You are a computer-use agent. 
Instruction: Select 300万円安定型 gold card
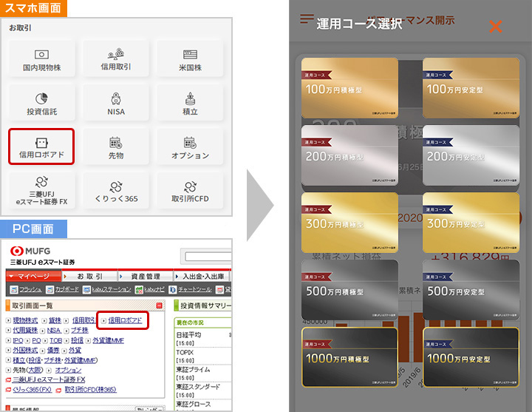[471, 223]
